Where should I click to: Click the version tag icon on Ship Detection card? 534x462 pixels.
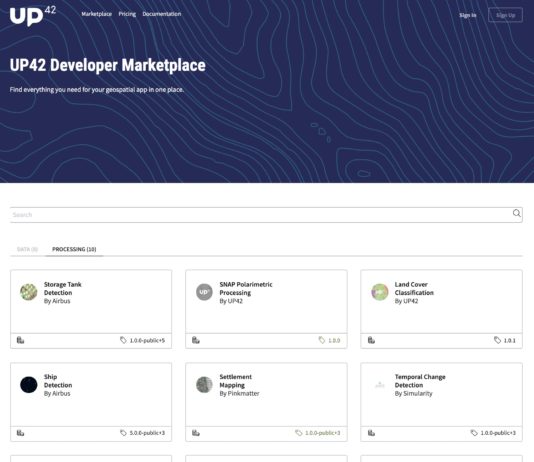[123, 433]
